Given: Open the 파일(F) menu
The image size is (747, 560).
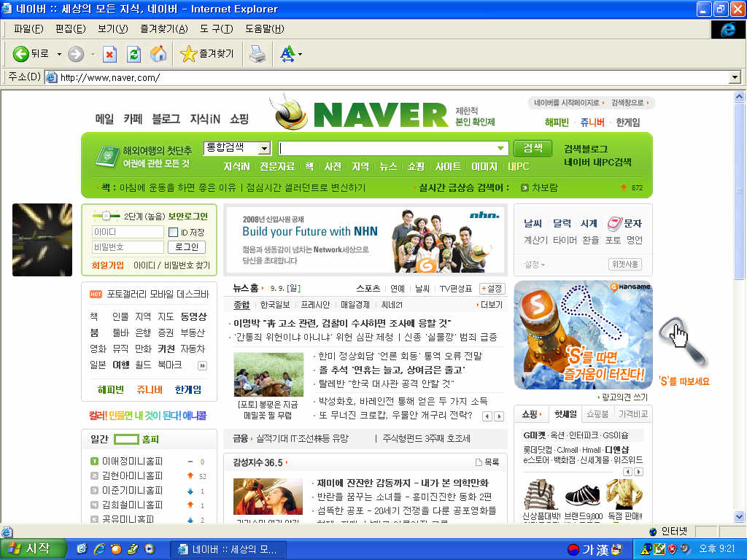Looking at the screenshot, I should pyautogui.click(x=28, y=29).
